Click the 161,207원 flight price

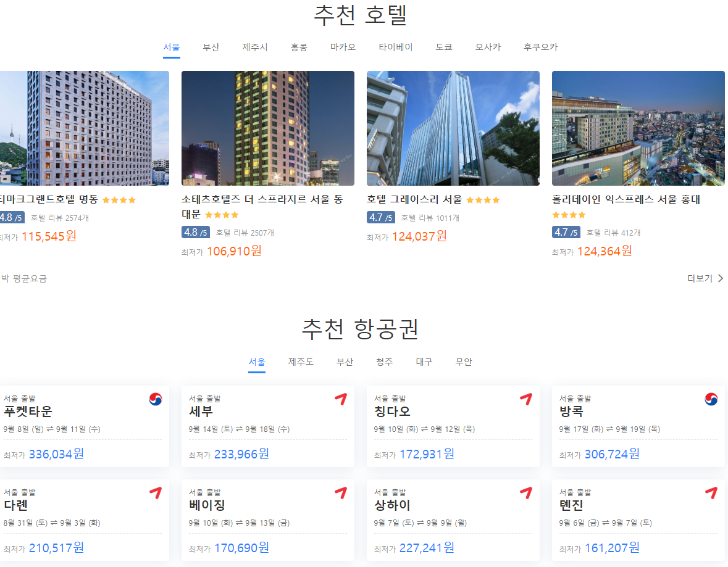point(612,548)
